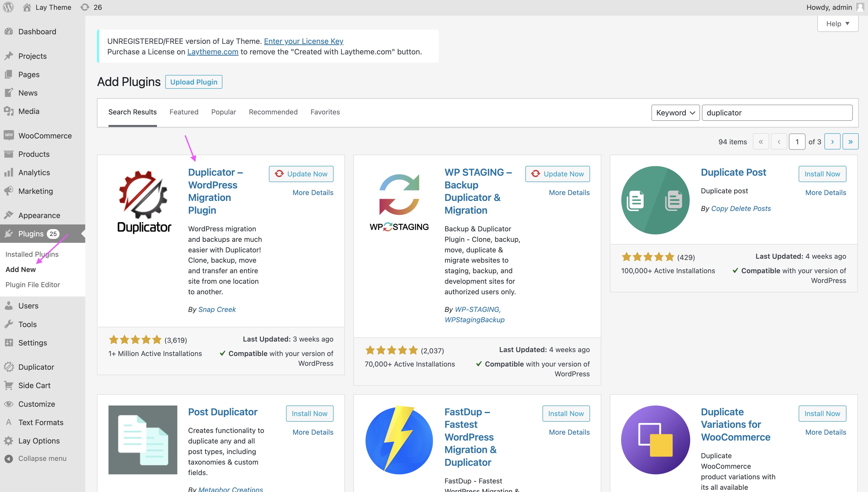Expand the Help dropdown

point(838,24)
